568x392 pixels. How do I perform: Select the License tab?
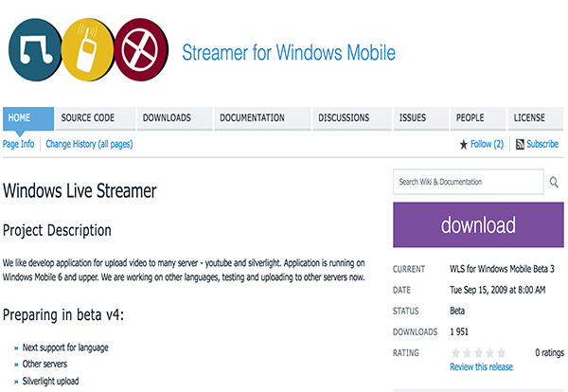[536, 118]
